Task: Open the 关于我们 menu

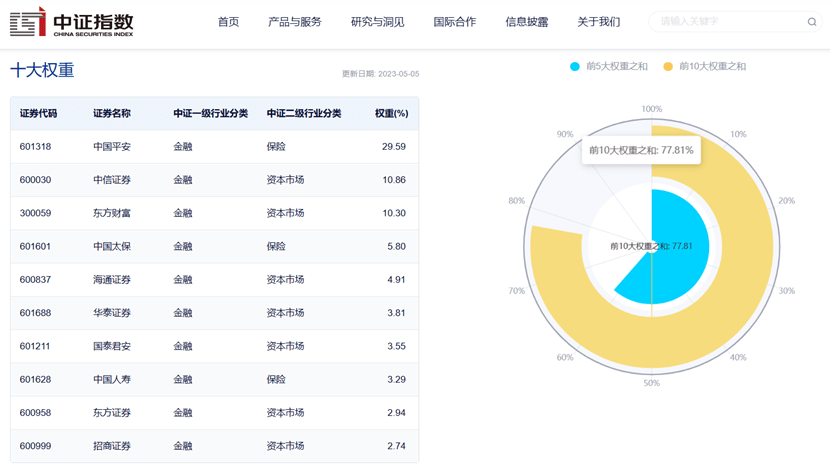Action: pos(599,22)
